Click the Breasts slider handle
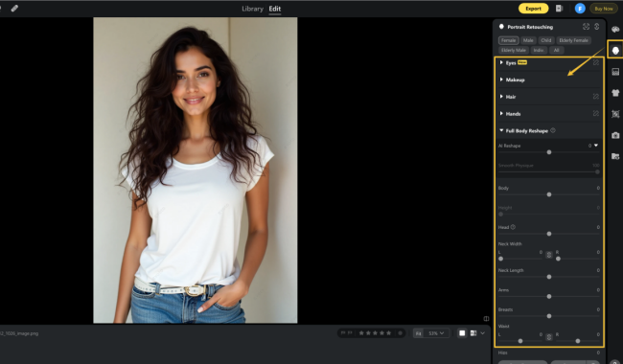 (548, 316)
